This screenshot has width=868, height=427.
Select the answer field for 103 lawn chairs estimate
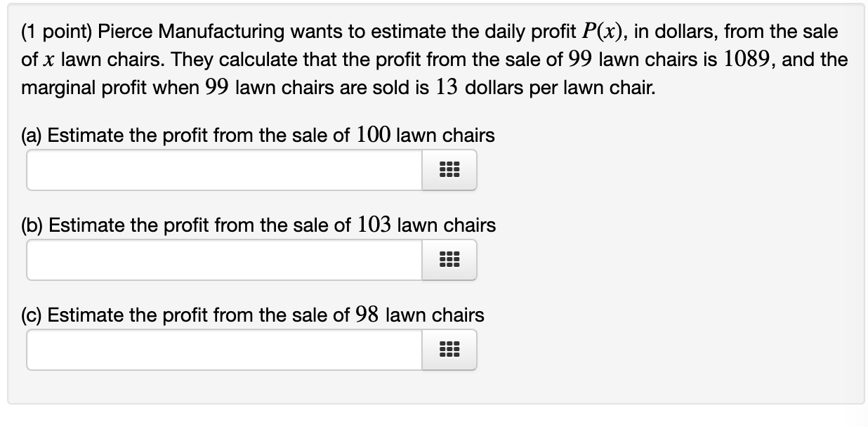tap(223, 260)
